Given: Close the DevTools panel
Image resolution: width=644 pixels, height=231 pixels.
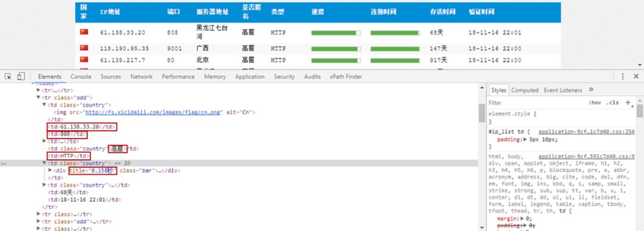Looking at the screenshot, I should pyautogui.click(x=636, y=76).
